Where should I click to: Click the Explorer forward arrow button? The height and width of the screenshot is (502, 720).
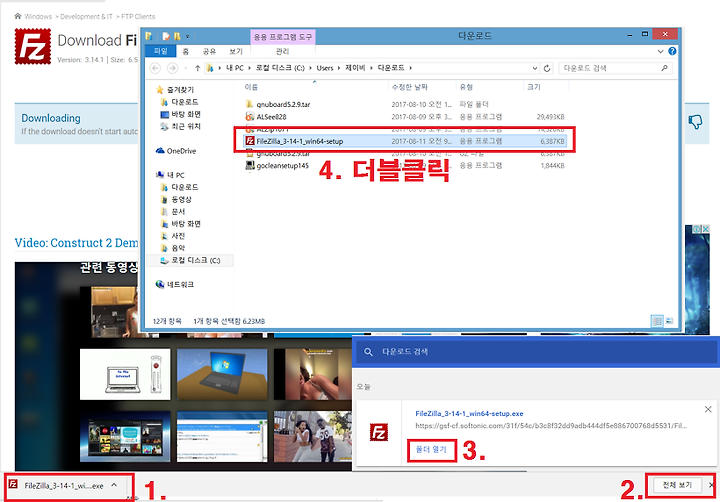[x=172, y=68]
